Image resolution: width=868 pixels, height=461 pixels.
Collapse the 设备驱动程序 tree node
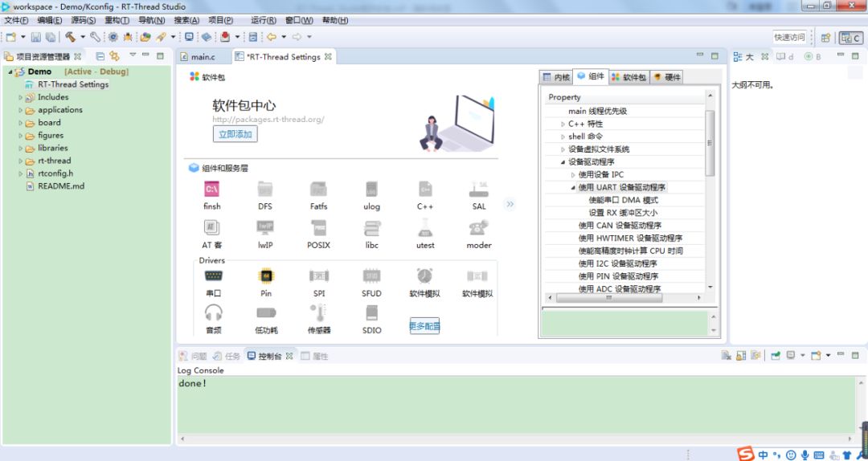563,162
